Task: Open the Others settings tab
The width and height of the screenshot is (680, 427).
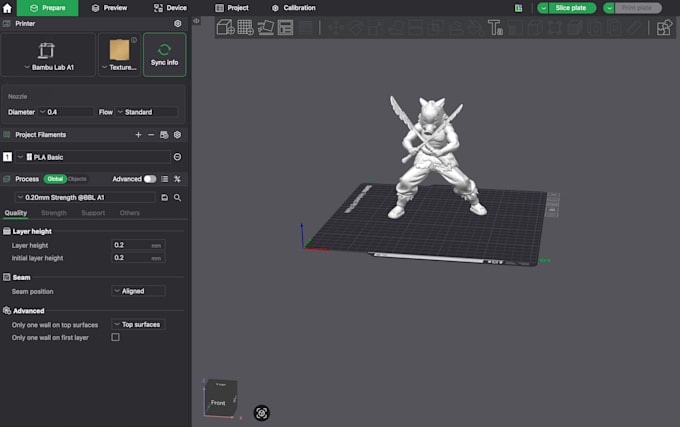Action: pos(130,213)
